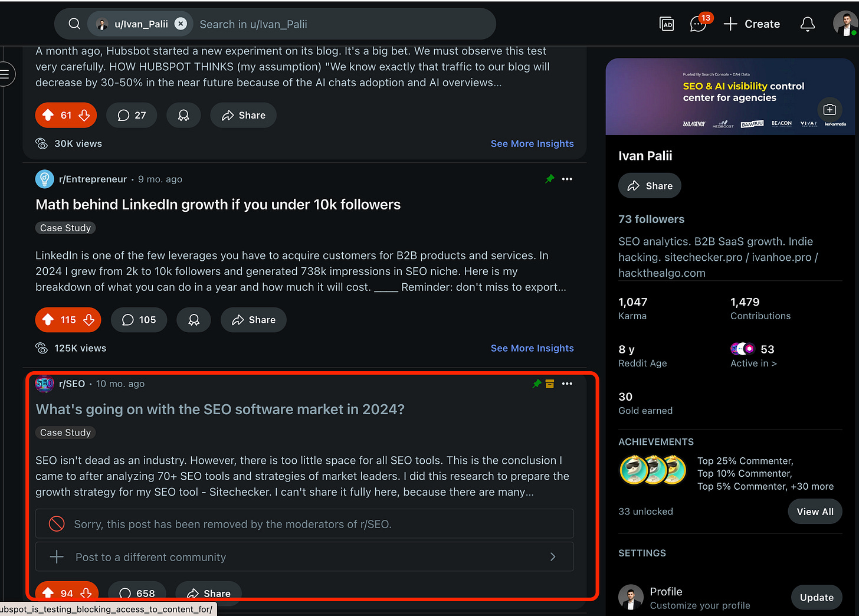Image resolution: width=859 pixels, height=616 pixels.
Task: Expand the left sidebar hamburger menu
Action: click(x=5, y=74)
